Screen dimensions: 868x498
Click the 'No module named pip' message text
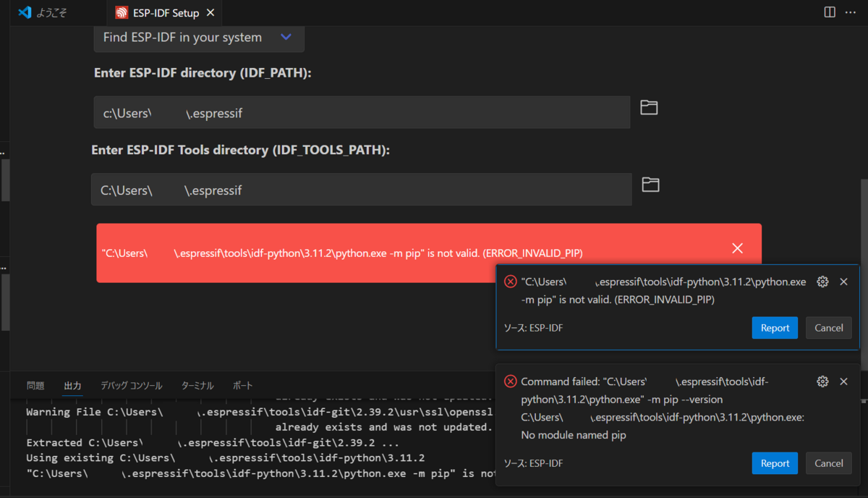pyautogui.click(x=573, y=435)
